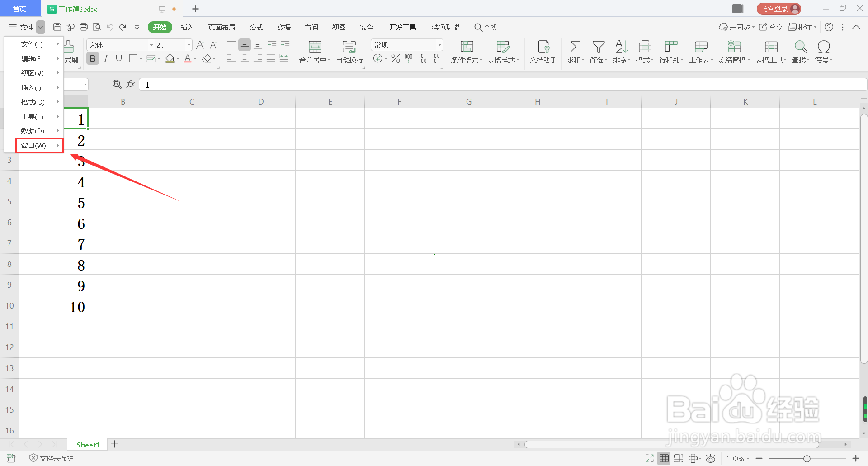Select middle vertical alignment icon

[x=245, y=45]
